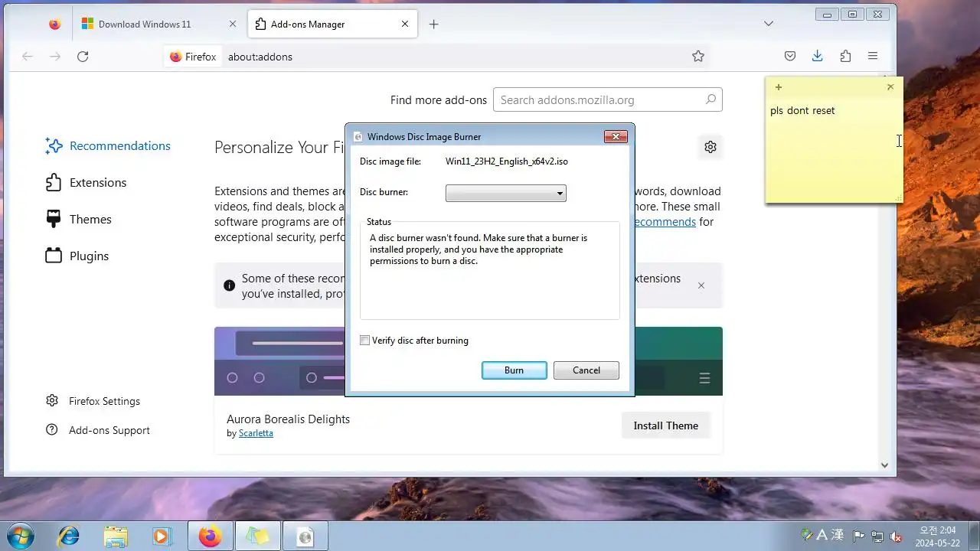Click the Firefox taskbar button
Screen dimensions: 980x551
pyautogui.click(x=211, y=536)
